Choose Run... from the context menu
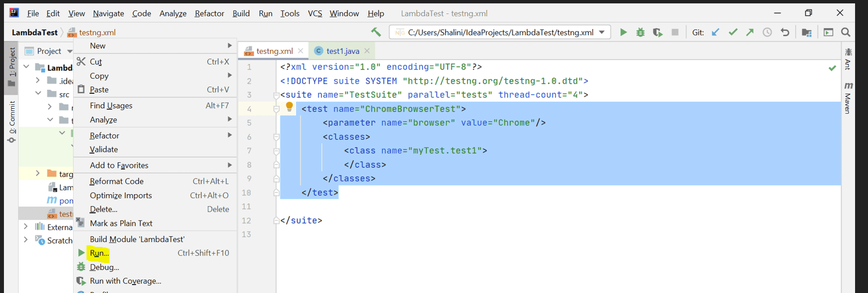The width and height of the screenshot is (868, 293). 155,253
